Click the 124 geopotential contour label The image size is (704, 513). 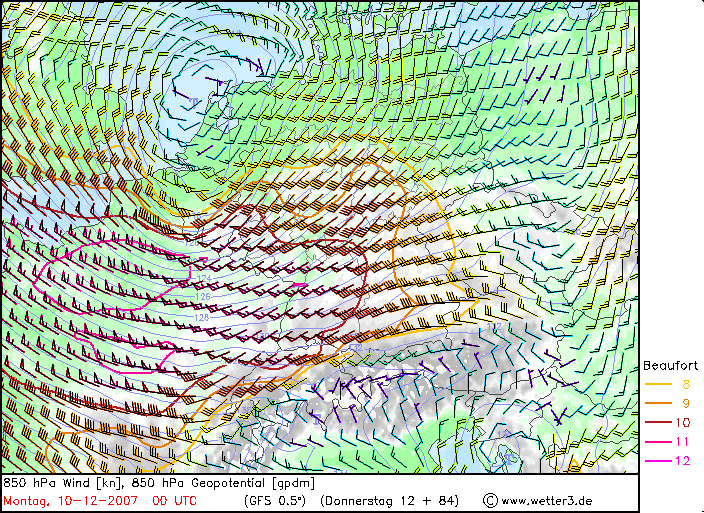[x=204, y=279]
